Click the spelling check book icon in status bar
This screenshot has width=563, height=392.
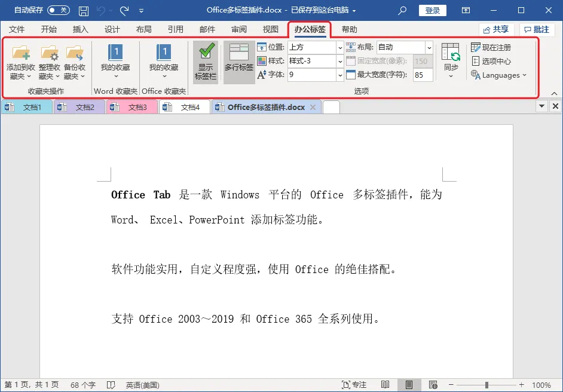[x=111, y=385]
